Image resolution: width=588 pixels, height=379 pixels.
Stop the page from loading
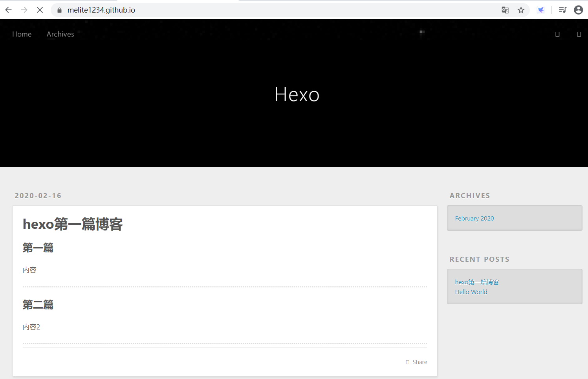[40, 10]
